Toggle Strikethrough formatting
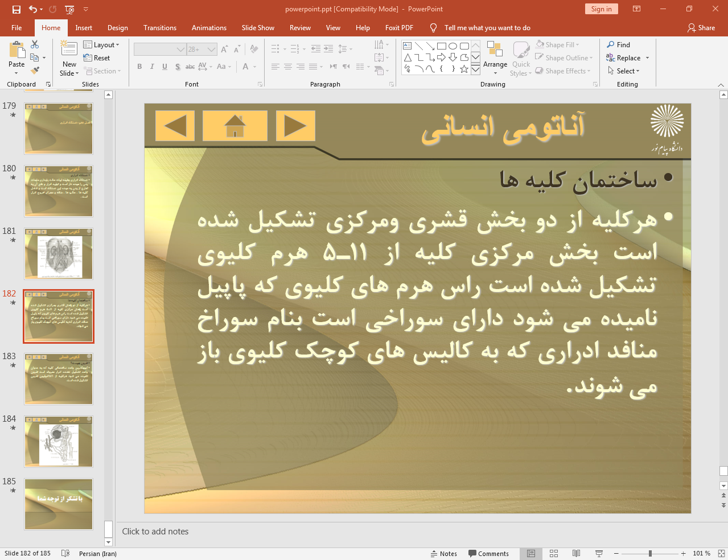Screen dimensions: 728x560 190,67
